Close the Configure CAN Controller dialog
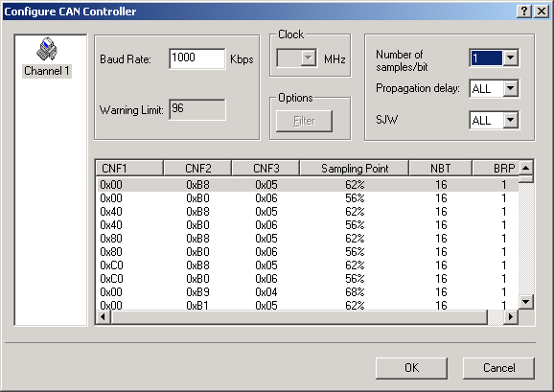The width and height of the screenshot is (554, 392). click(541, 12)
